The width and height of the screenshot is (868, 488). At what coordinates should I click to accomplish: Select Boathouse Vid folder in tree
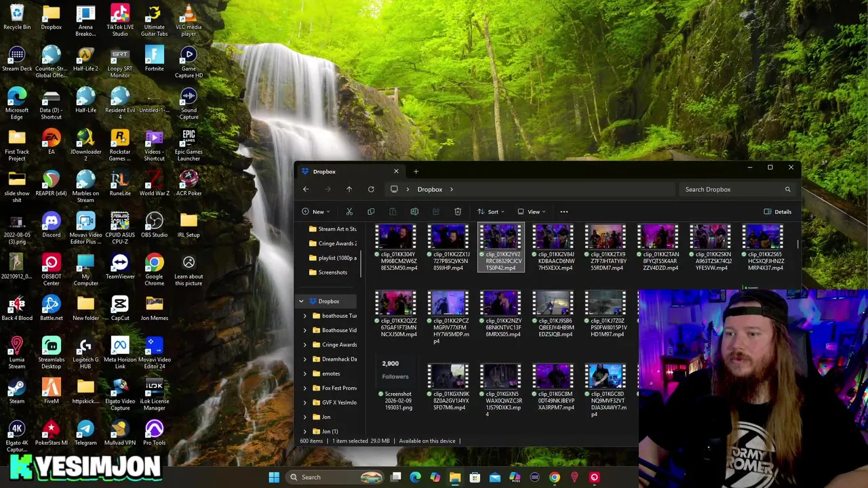coord(334,330)
